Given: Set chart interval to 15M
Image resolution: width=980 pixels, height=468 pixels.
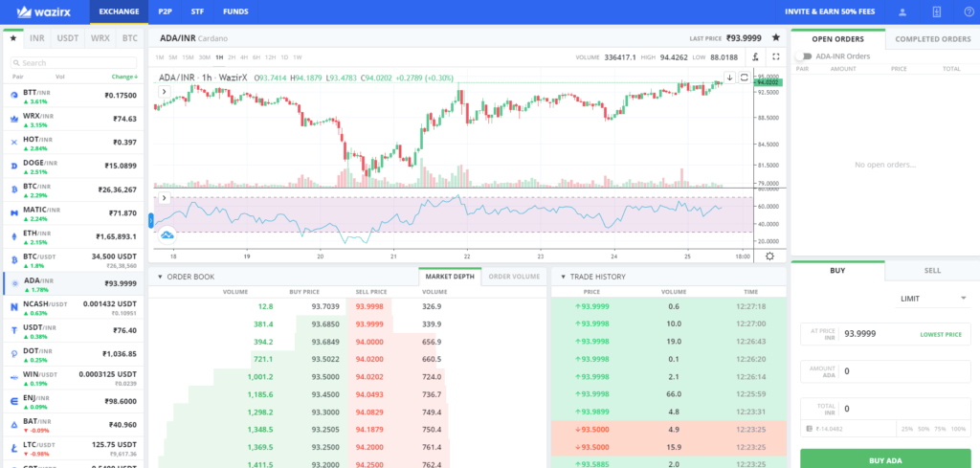Looking at the screenshot, I should click(x=188, y=57).
